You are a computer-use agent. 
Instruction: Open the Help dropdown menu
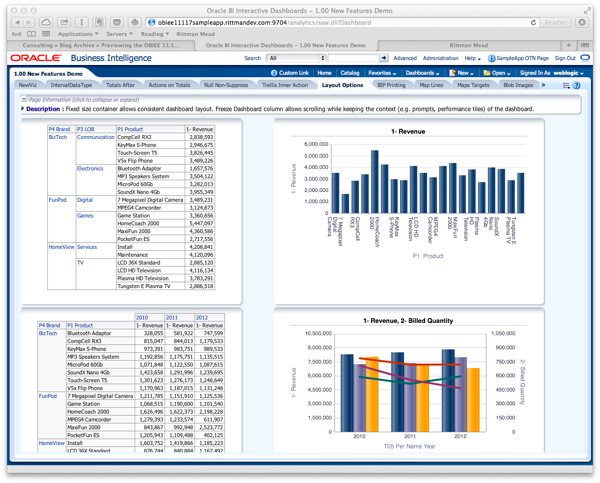(x=473, y=58)
